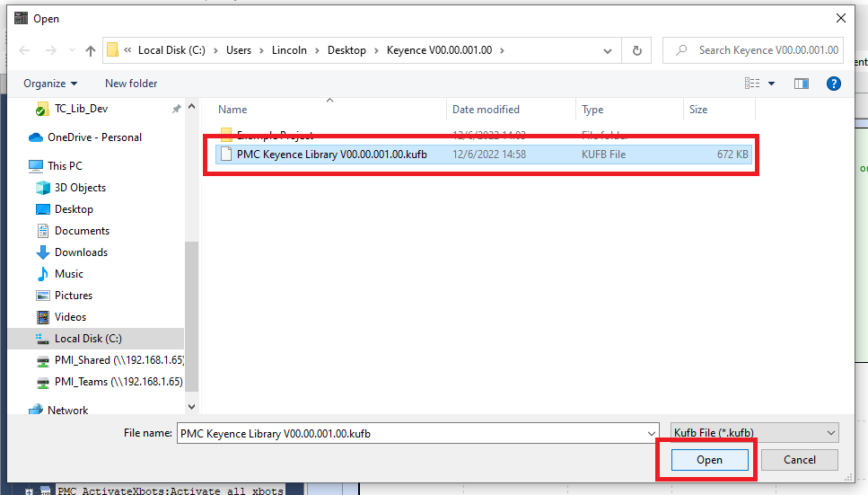This screenshot has width=868, height=495.
Task: Click the Search Keyence search box
Action: pos(763,50)
